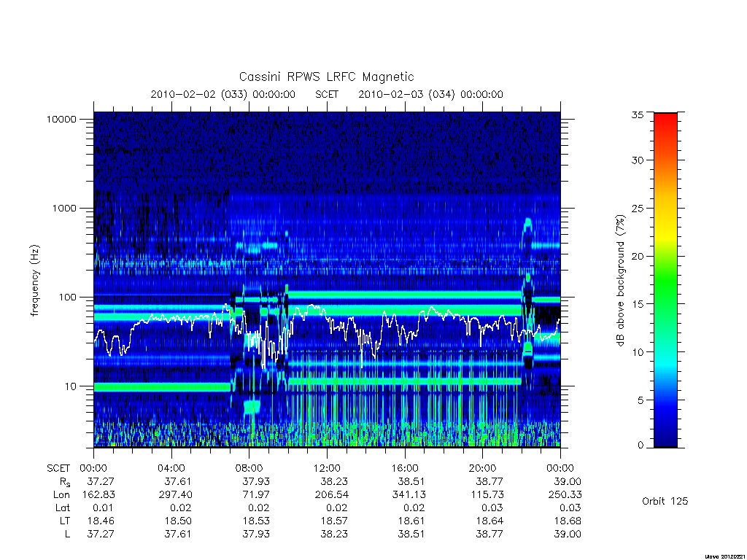Click the Lon value '297.40'
The width and height of the screenshot is (747, 560).
[175, 495]
